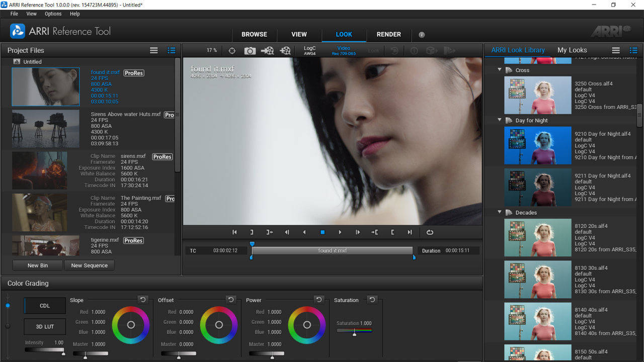Switch Project Files to list view
Screen dimensions: 644x362
click(x=154, y=50)
